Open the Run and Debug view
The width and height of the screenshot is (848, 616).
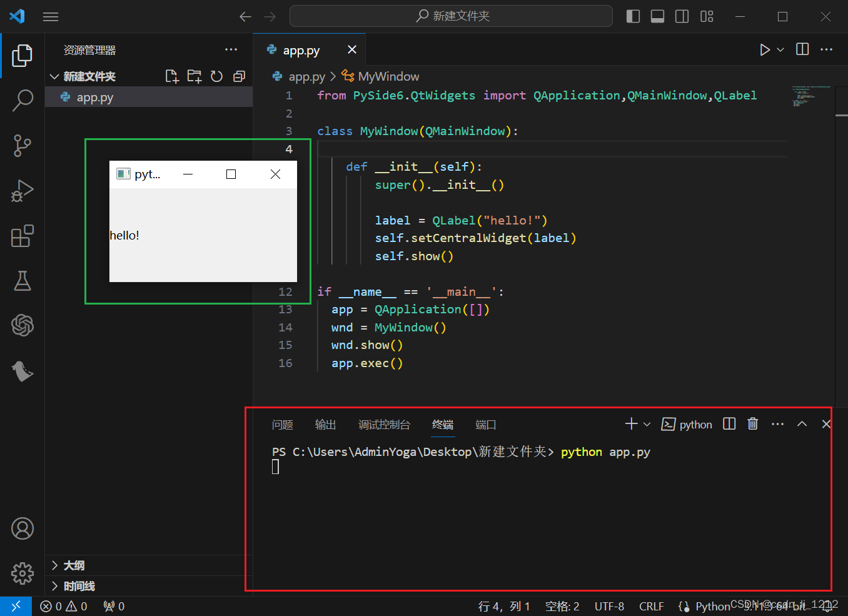click(23, 191)
